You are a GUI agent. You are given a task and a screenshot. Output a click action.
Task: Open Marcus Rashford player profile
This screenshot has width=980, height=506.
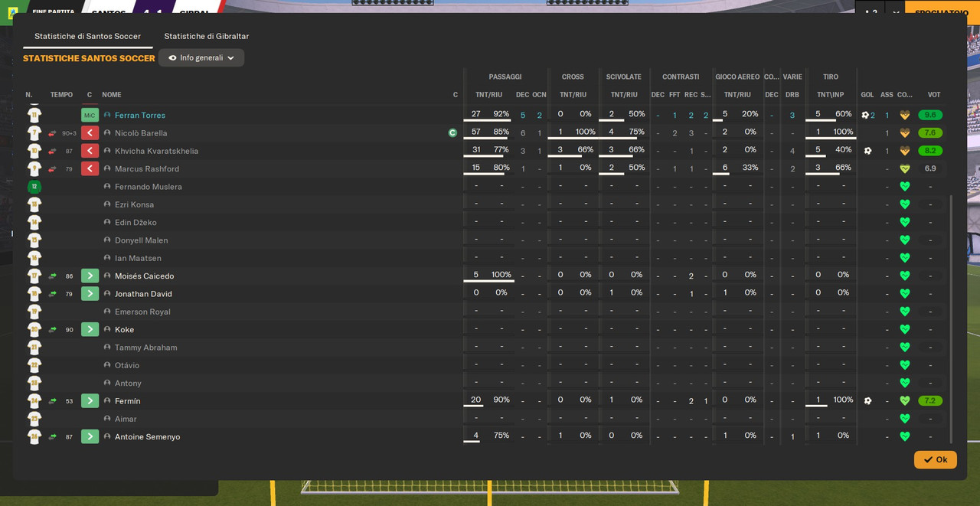coord(147,168)
